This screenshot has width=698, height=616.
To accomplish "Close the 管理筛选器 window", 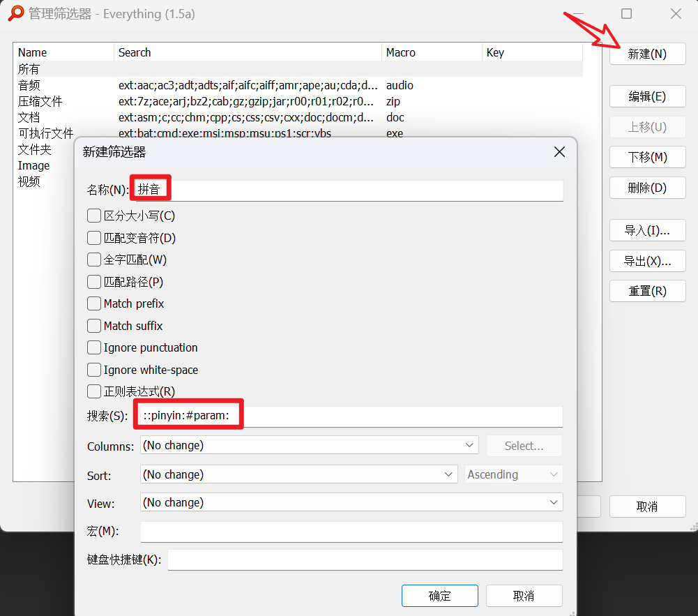I will (x=676, y=14).
